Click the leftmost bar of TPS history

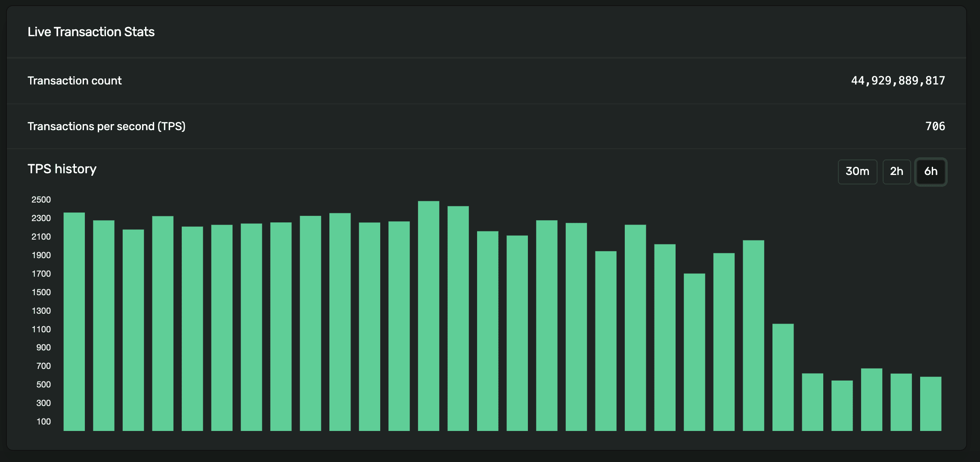[x=74, y=322]
